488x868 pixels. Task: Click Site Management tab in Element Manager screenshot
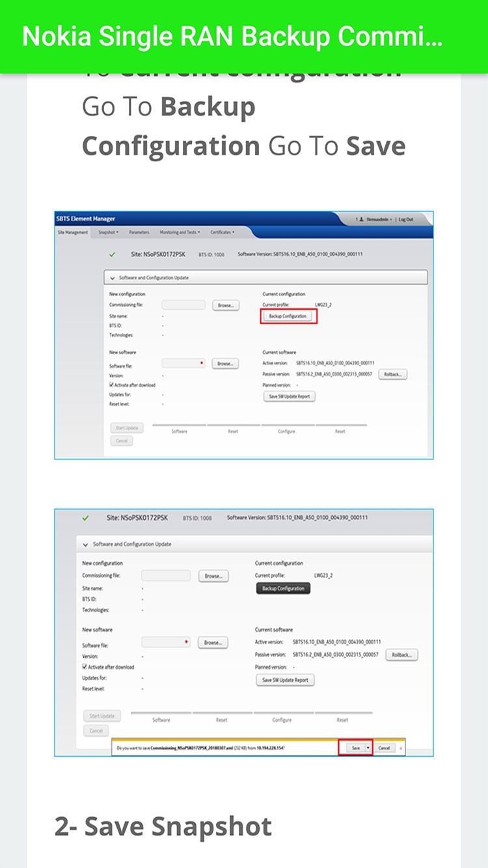point(72,232)
